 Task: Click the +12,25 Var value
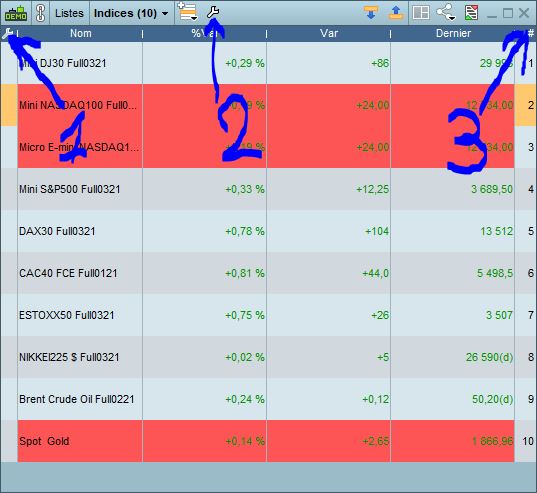[373, 189]
